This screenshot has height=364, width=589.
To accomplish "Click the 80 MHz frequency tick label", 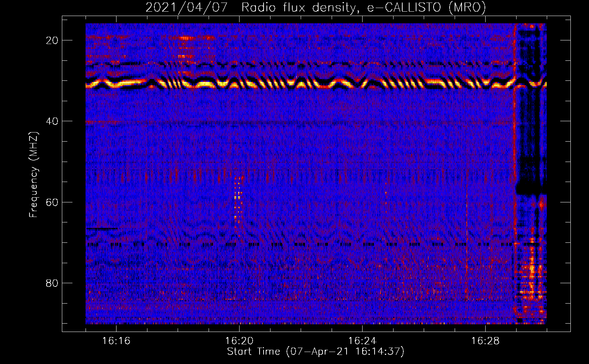I will [x=52, y=283].
